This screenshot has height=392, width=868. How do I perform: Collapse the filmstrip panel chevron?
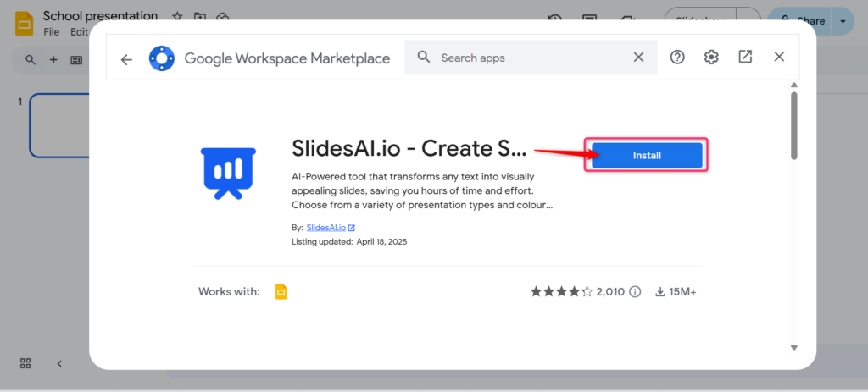pos(59,363)
